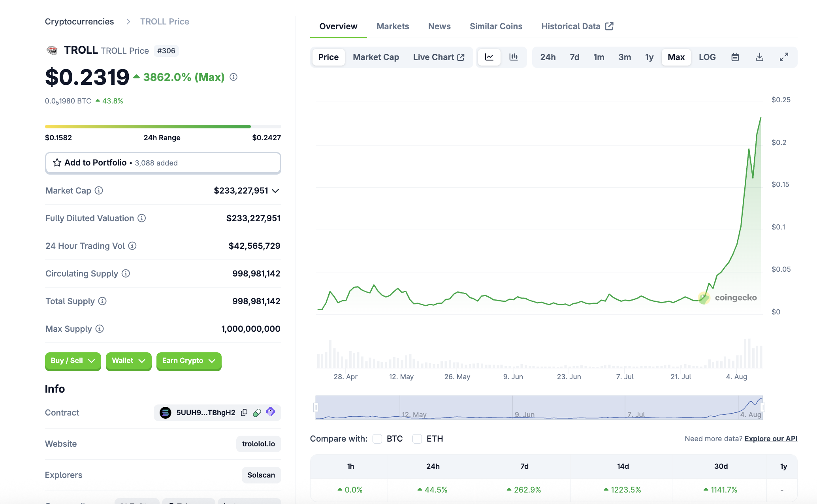Image resolution: width=817 pixels, height=504 pixels.
Task: Open the Similar Coins tab
Action: pyautogui.click(x=495, y=26)
